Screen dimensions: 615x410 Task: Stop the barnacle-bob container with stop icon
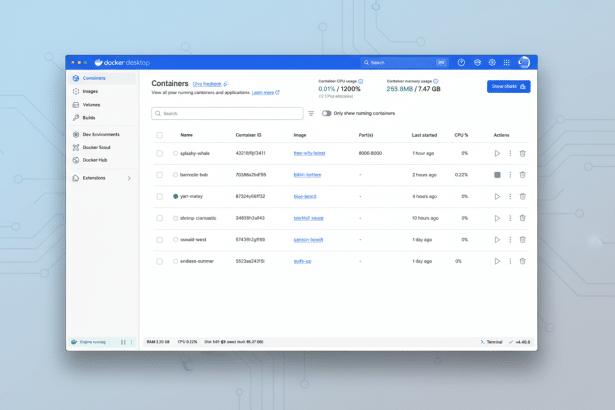pyautogui.click(x=497, y=175)
